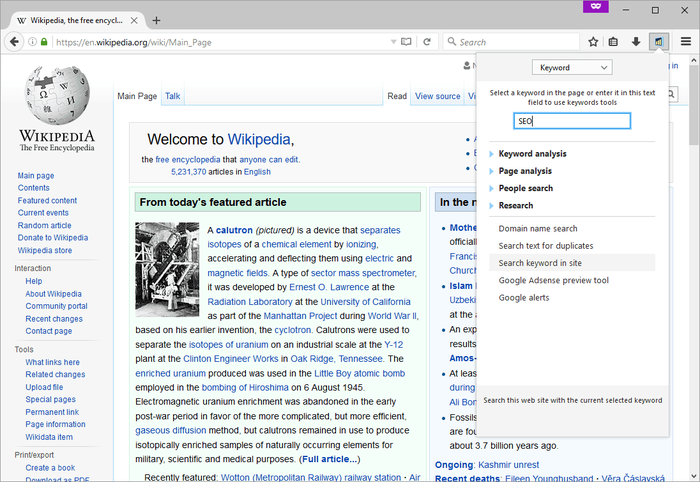Select the Wikipedia, the free encyclopedia tab
The image size is (700, 482).
pos(76,21)
